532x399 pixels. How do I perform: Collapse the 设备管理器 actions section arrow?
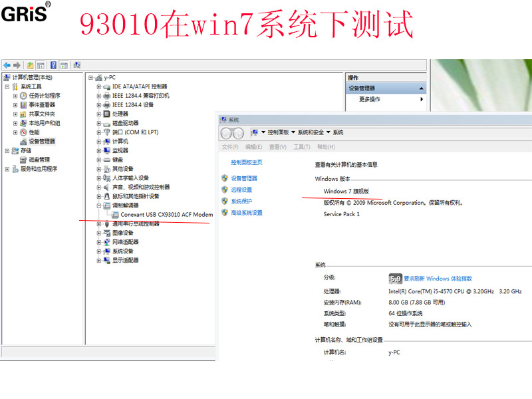(x=421, y=88)
